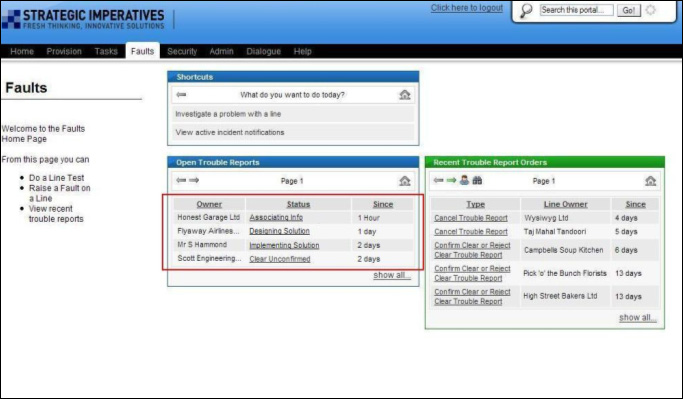Click 'Honest Garage Ltd' owner cell
Screen dimensions: 683x399
(x=209, y=217)
